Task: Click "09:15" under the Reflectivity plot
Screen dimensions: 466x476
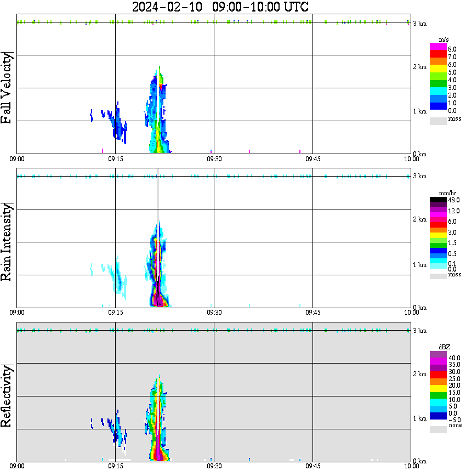Action: click(115, 466)
